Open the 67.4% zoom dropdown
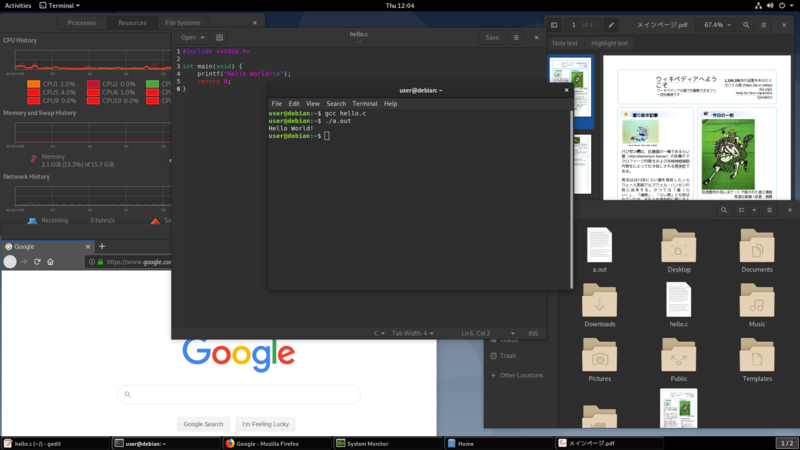 [x=717, y=25]
